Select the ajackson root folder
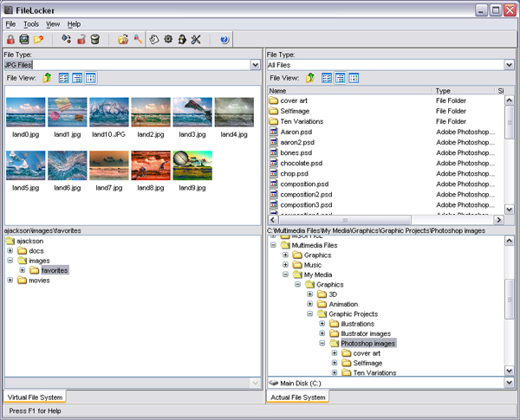 click(x=29, y=241)
